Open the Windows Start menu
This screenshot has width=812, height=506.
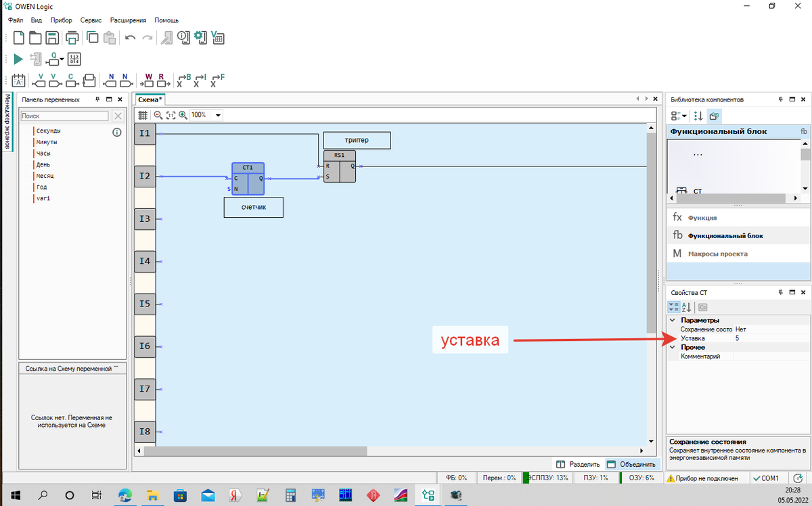pos(15,495)
